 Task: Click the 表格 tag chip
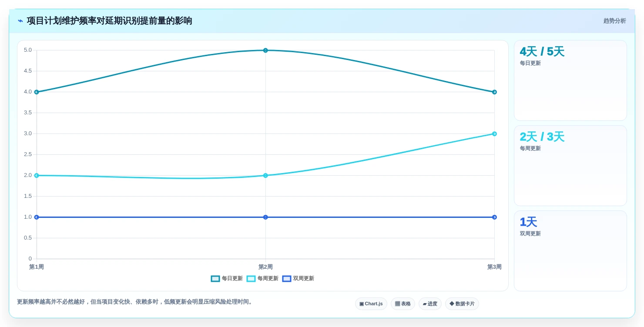tap(403, 304)
